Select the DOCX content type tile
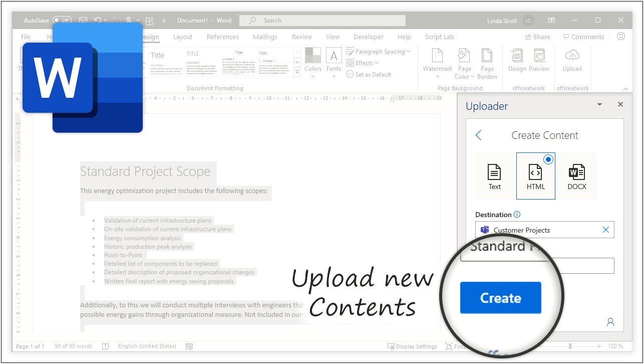Screen dimensions: 644x364 tap(577, 176)
